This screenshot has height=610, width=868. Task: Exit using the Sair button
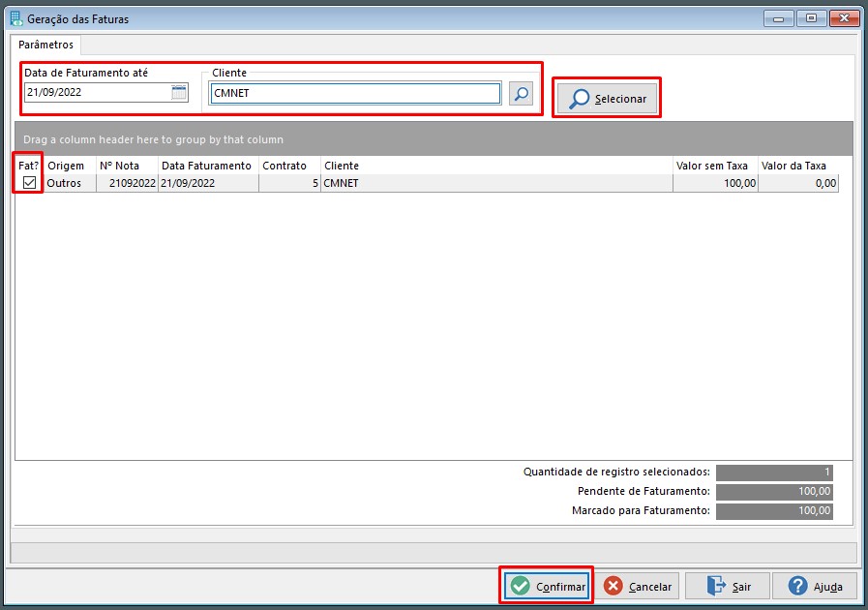(x=728, y=586)
